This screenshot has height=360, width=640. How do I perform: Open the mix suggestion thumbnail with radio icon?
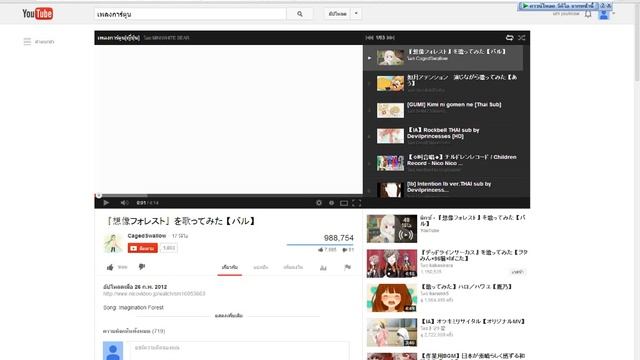click(392, 229)
